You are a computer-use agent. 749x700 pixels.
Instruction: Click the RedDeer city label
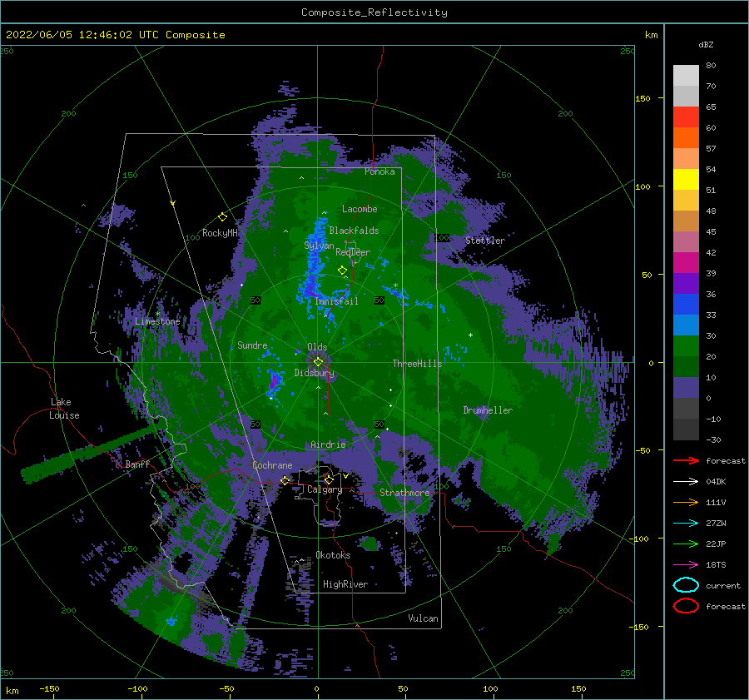[x=353, y=252]
